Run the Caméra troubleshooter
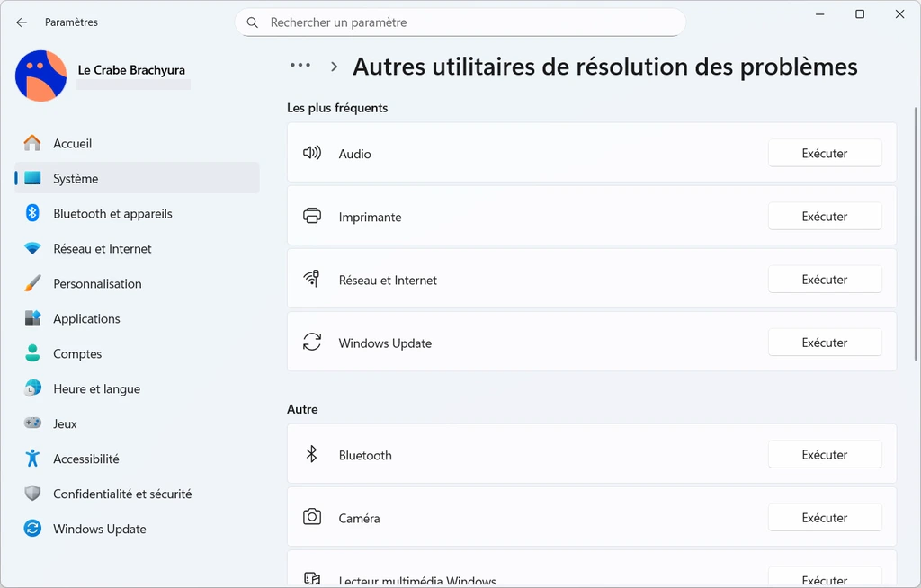This screenshot has width=921, height=588. click(x=824, y=518)
